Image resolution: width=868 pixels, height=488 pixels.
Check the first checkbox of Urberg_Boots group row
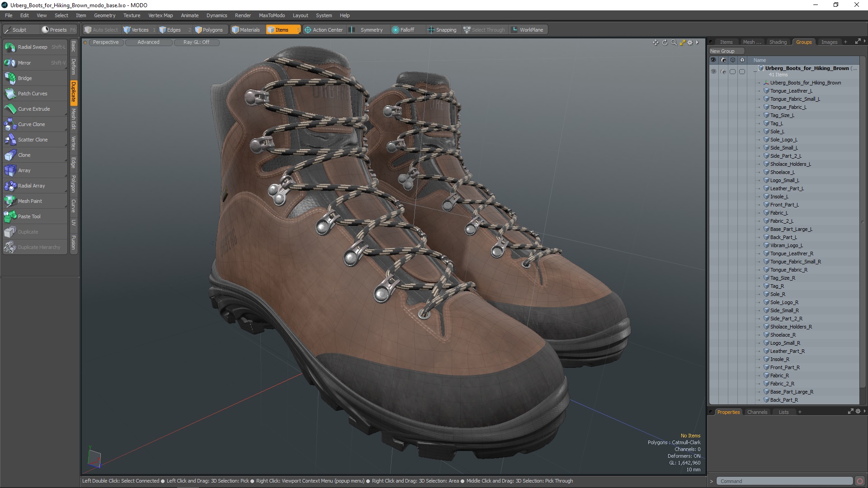pos(732,72)
